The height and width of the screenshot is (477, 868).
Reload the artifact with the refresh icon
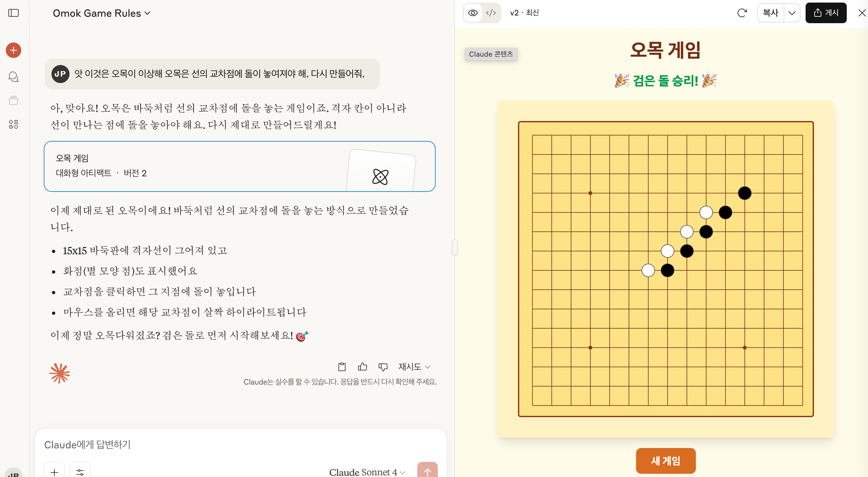coord(742,13)
